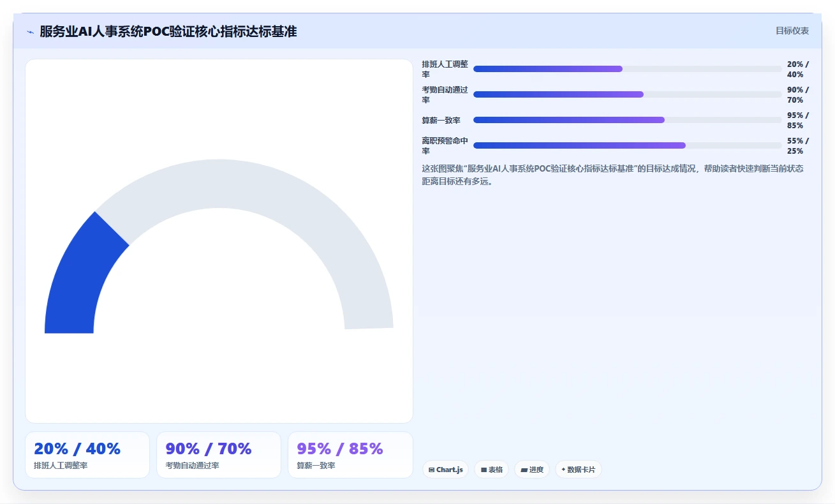Screen dimensions: 835x504
Task: Click the 55% / 25% value beside the progress bar
Action: (798, 146)
